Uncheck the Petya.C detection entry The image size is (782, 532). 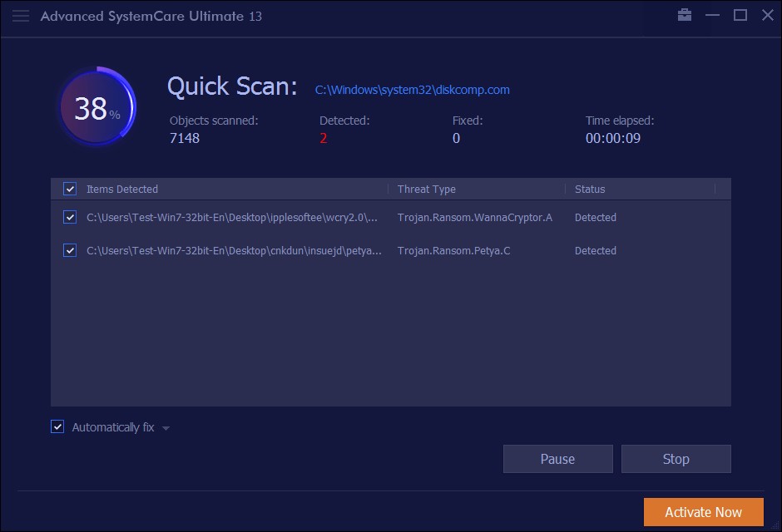click(x=70, y=250)
